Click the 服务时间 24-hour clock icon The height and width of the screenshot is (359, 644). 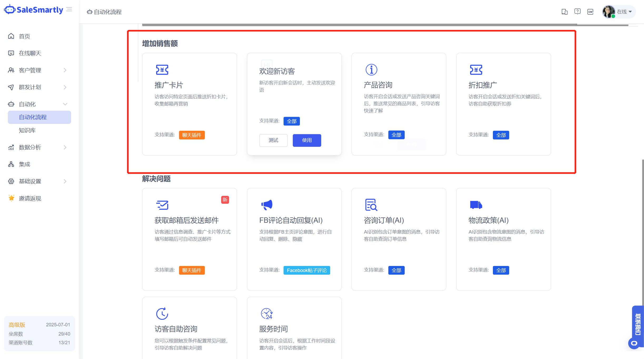267,314
